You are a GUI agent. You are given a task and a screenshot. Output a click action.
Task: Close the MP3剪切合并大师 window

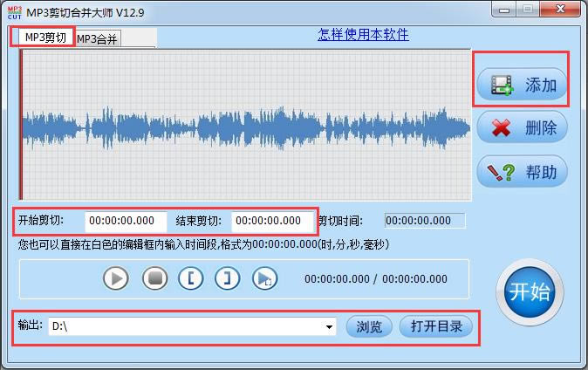(x=560, y=9)
